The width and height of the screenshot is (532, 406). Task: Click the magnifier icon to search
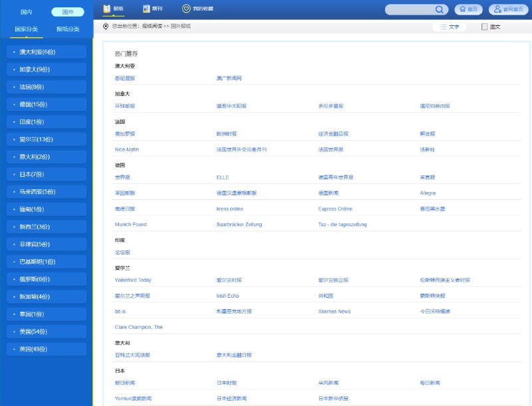pos(439,9)
